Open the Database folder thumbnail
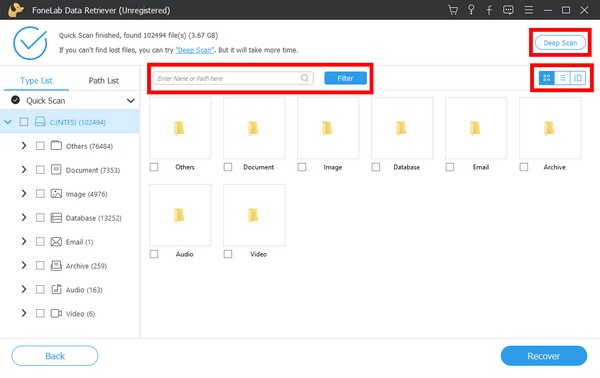Image resolution: width=600 pixels, height=378 pixels. (x=402, y=128)
